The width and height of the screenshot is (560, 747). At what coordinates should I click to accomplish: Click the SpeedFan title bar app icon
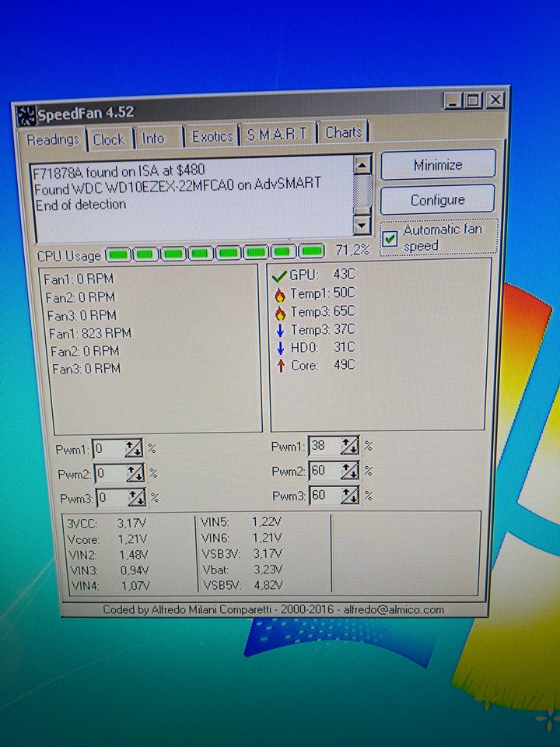pyautogui.click(x=26, y=116)
